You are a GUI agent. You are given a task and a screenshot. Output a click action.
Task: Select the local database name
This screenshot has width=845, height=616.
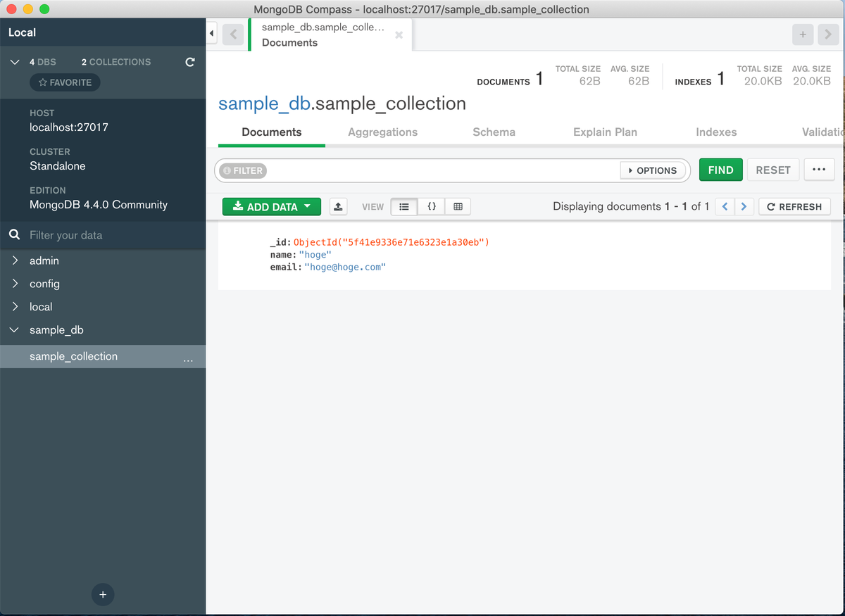coord(41,307)
